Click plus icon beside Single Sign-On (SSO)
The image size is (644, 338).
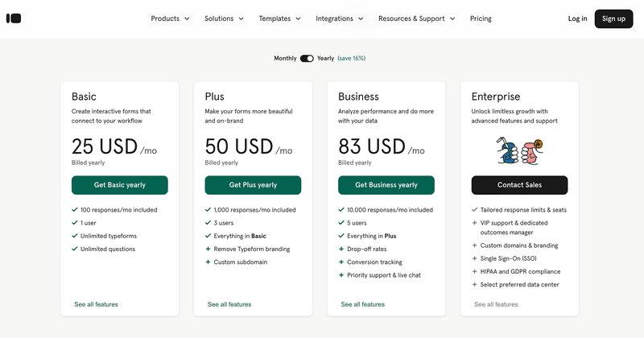pyautogui.click(x=475, y=258)
